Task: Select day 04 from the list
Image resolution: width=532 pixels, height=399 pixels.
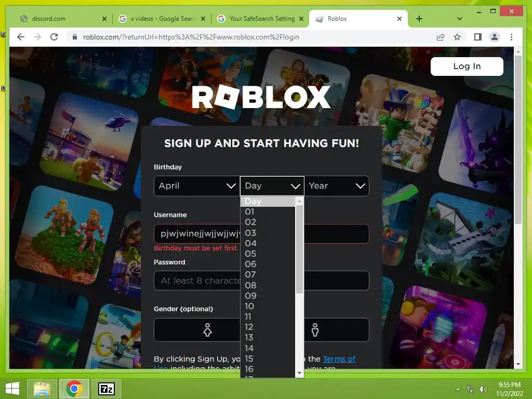Action: click(x=268, y=243)
